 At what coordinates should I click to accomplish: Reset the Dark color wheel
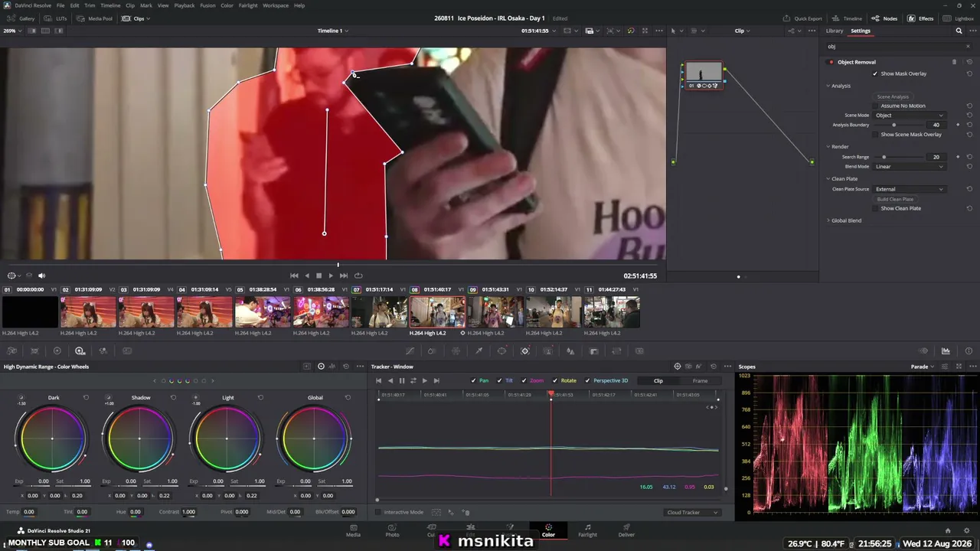coord(86,398)
